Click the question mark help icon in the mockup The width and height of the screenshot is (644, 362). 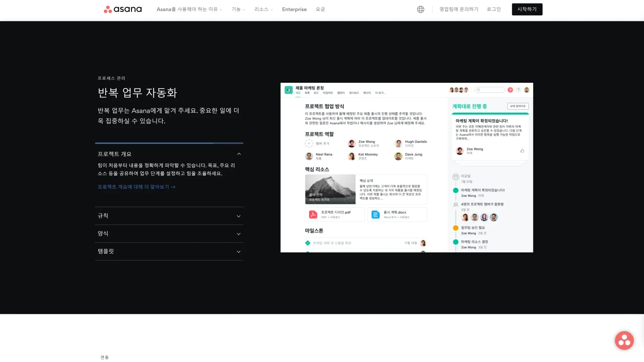point(519,89)
